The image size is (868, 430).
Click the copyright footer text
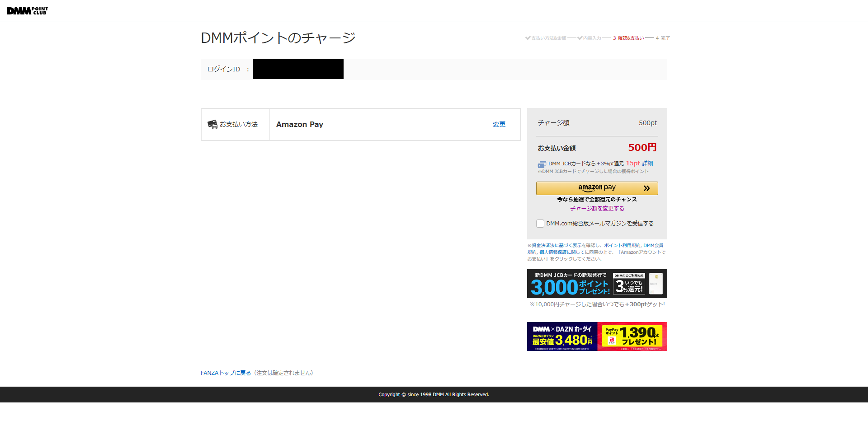click(x=434, y=395)
